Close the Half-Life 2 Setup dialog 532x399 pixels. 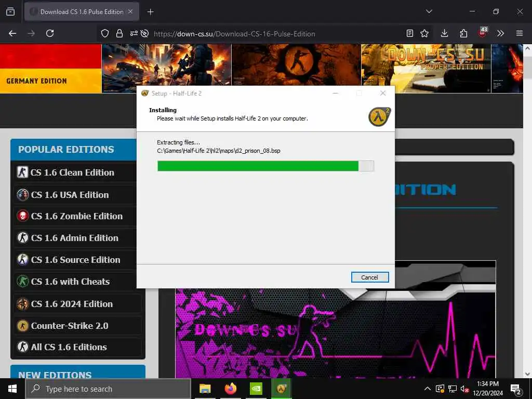[383, 94]
